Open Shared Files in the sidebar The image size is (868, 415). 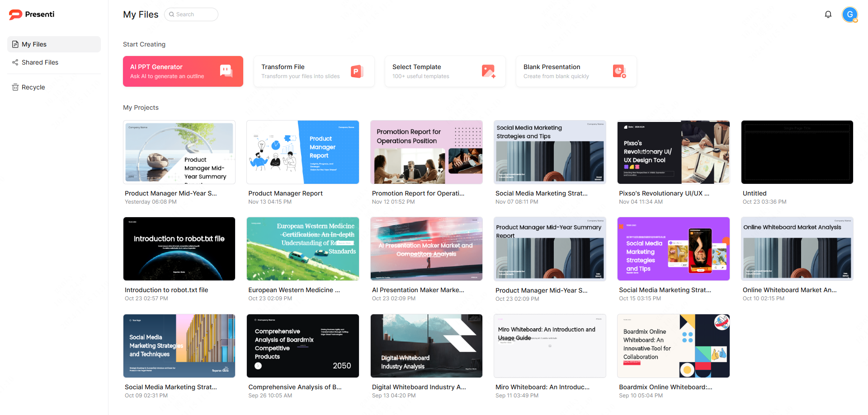tap(54, 62)
